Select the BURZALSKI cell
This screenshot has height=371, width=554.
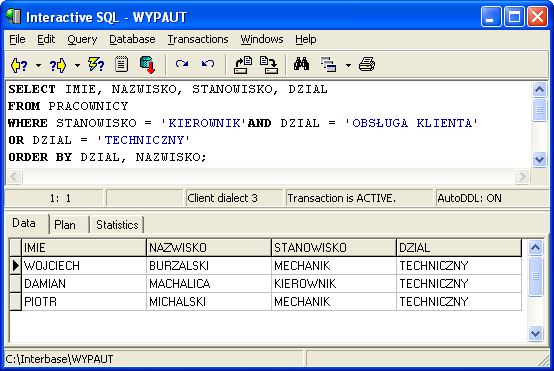pos(209,266)
